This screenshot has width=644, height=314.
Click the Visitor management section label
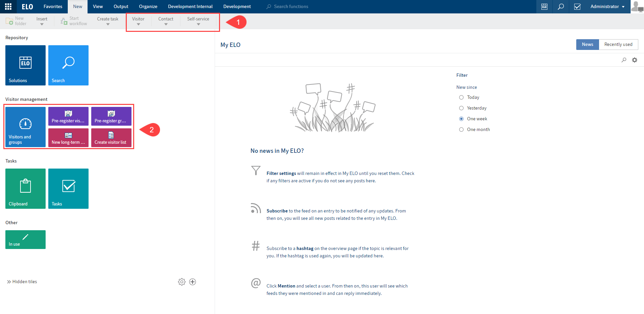(26, 100)
